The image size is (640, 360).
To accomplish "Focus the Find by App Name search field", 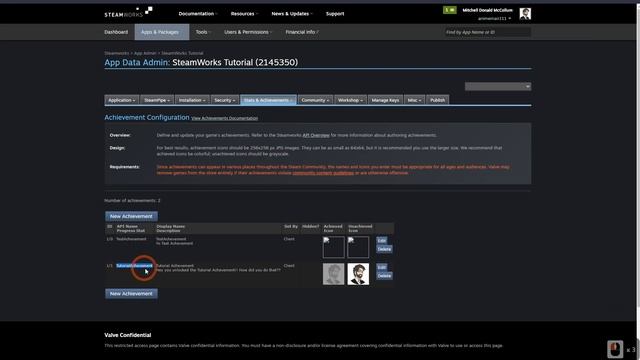I will point(487,32).
